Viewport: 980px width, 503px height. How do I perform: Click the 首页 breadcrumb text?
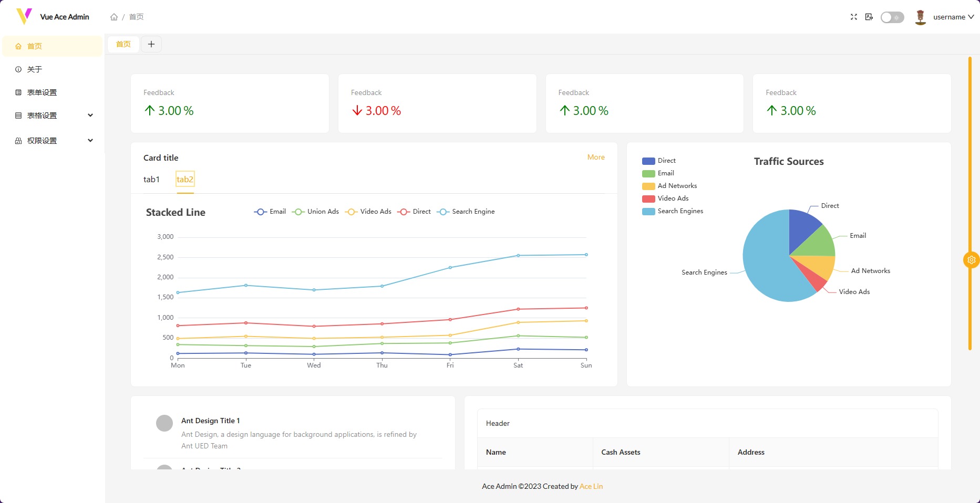coord(137,17)
